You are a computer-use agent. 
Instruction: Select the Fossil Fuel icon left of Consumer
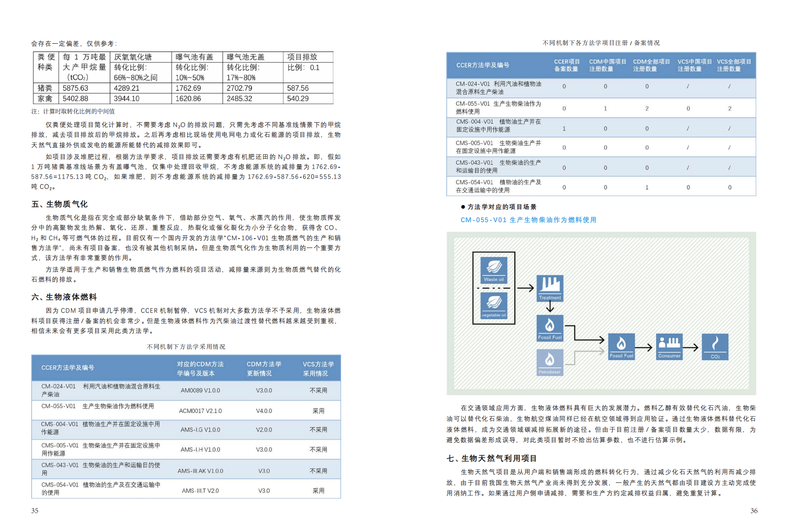(621, 346)
